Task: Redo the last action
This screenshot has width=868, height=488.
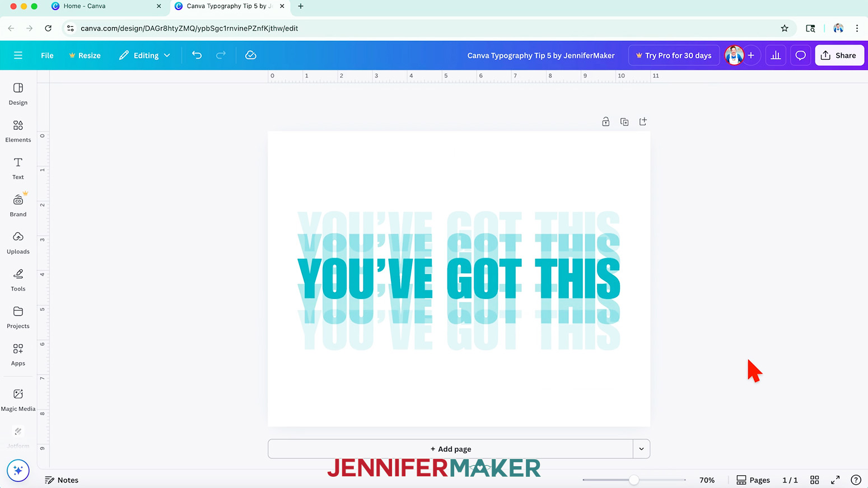Action: click(x=221, y=55)
